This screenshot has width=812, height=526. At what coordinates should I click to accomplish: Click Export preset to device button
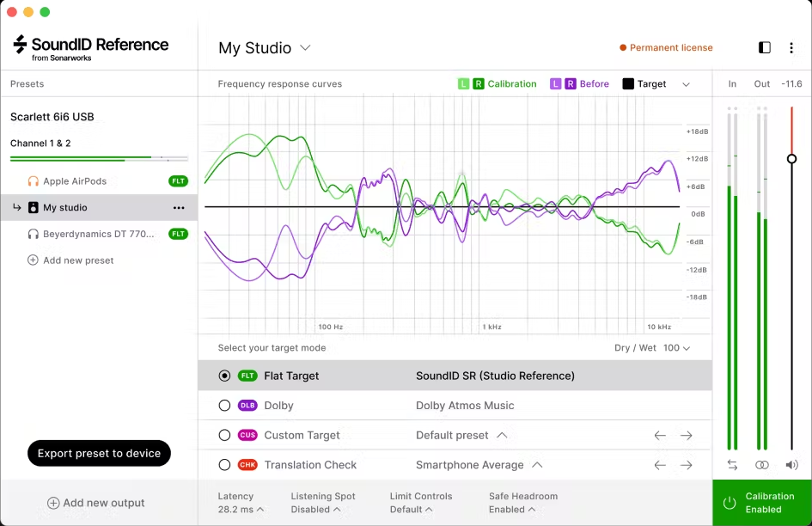(x=99, y=453)
